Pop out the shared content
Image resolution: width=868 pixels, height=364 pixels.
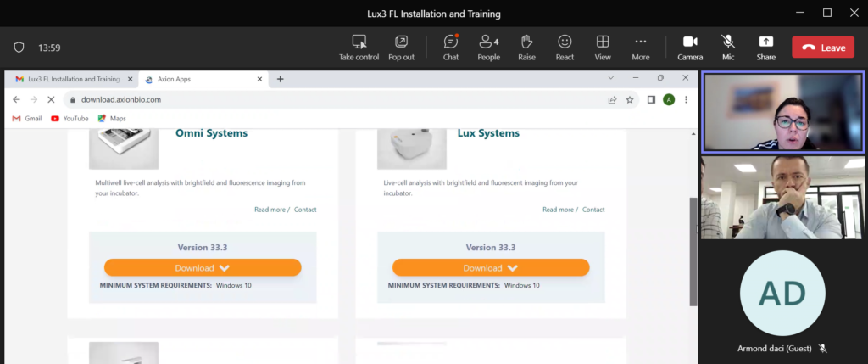coord(401,48)
